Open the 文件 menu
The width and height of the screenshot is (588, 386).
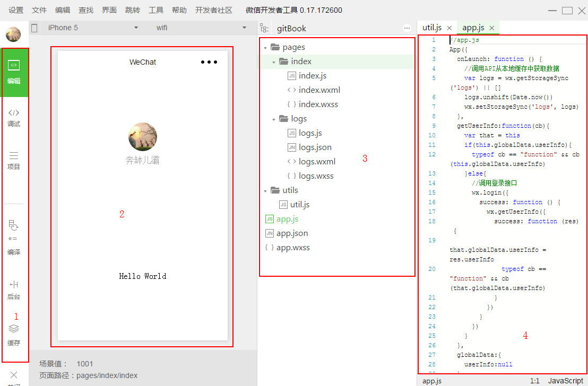[39, 10]
